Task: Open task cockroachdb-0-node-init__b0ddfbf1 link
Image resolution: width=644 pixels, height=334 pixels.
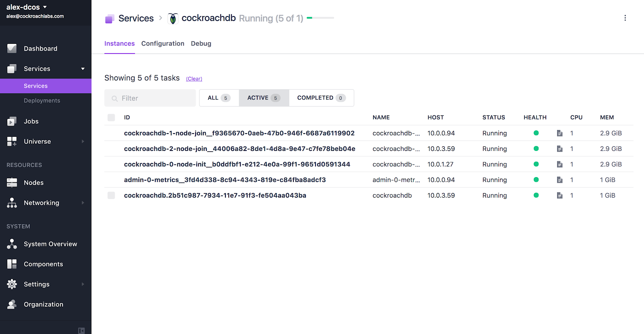Action: (x=237, y=164)
